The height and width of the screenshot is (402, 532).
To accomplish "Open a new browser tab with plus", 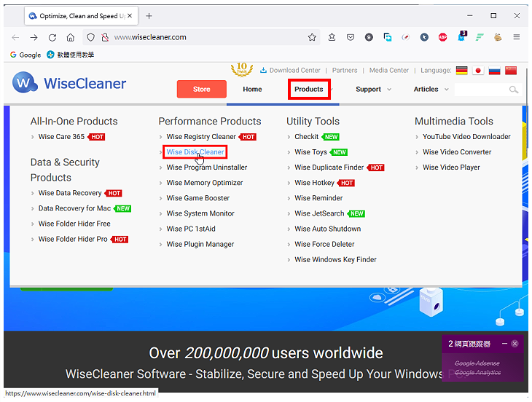I will (x=149, y=16).
